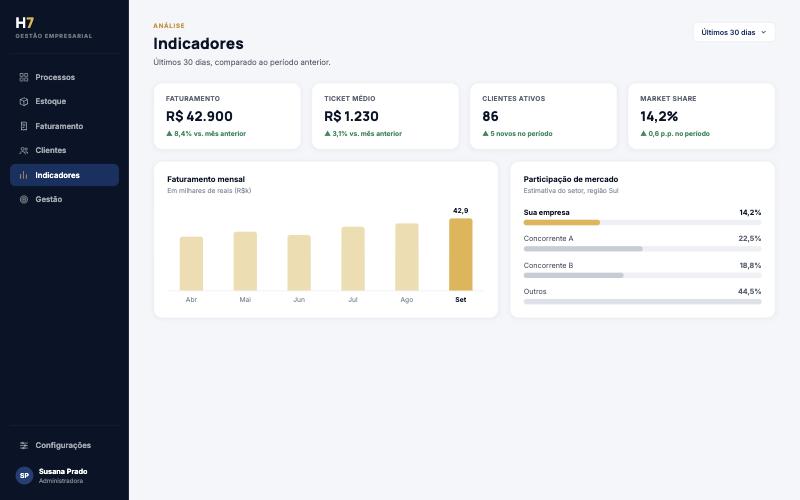This screenshot has width=800, height=500.
Task: Click the Indicadores page heading
Action: click(x=198, y=43)
